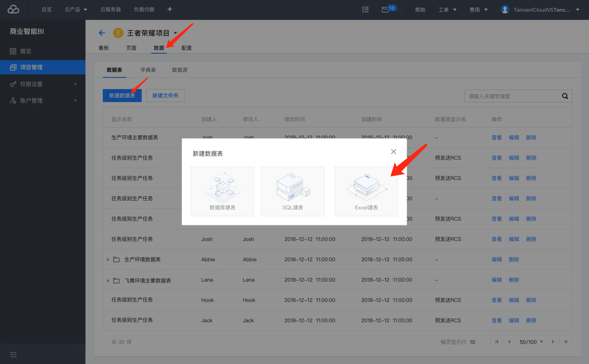
Task: Open the QR code scanner icon
Action: [x=365, y=9]
